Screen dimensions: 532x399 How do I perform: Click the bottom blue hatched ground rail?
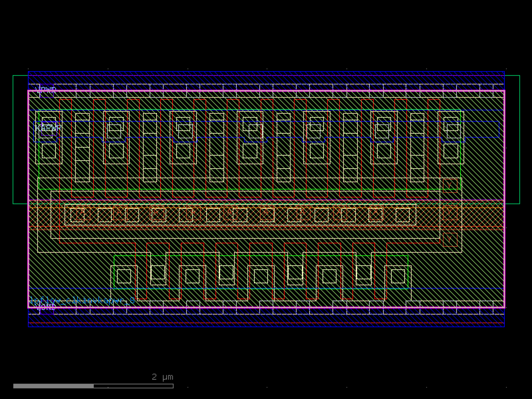click(266, 319)
